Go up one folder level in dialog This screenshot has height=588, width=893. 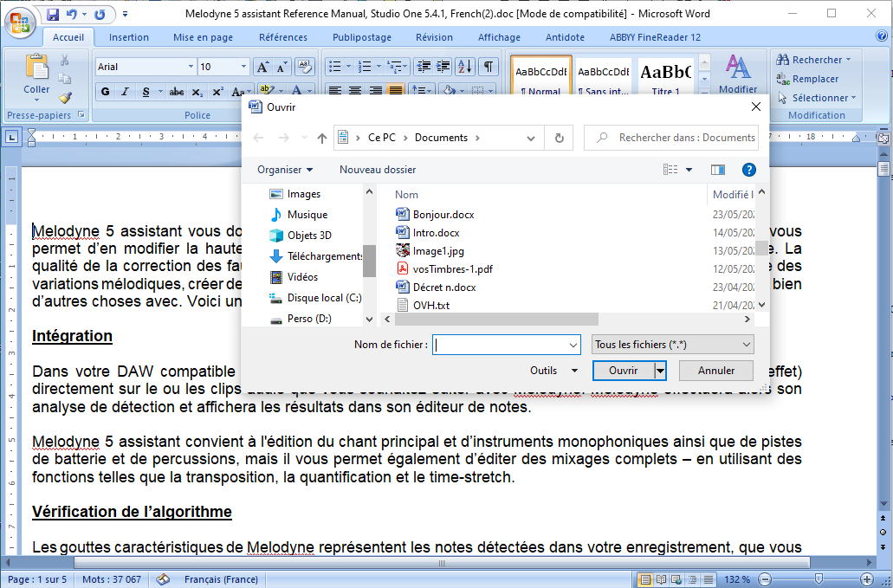322,138
